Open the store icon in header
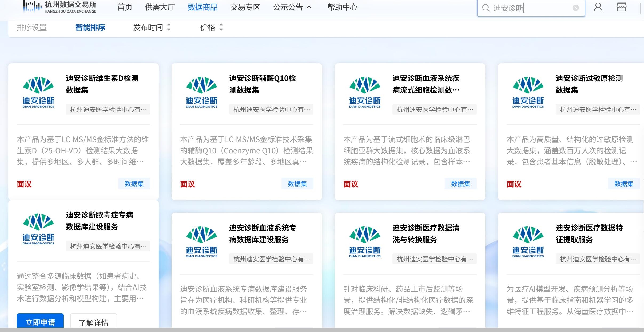 click(622, 7)
